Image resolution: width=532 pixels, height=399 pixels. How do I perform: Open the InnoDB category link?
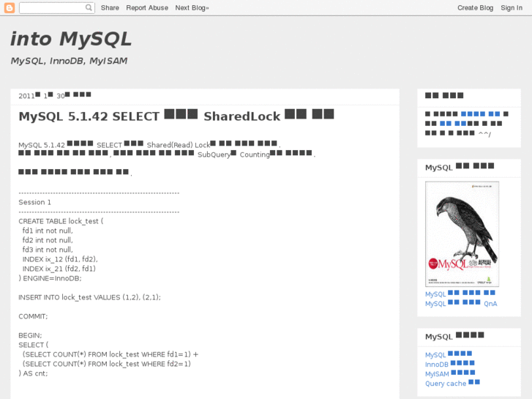(450, 364)
